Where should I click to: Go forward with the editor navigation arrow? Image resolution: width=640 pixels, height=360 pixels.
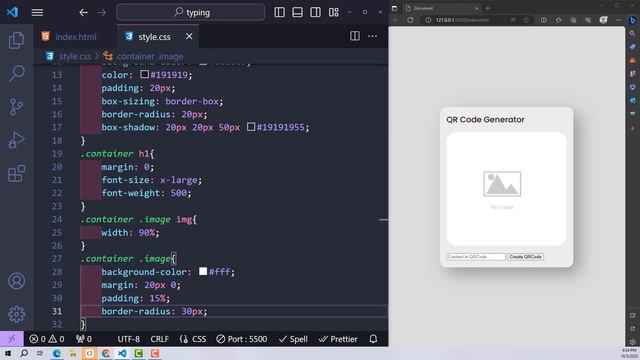pyautogui.click(x=101, y=13)
